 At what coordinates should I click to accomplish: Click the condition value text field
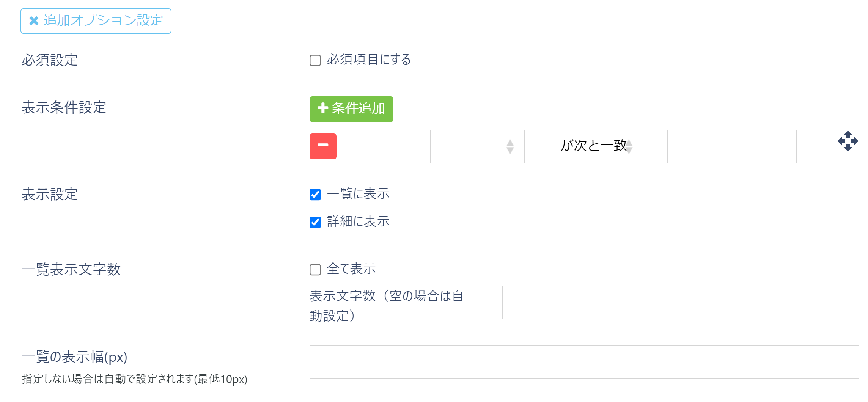pos(731,147)
